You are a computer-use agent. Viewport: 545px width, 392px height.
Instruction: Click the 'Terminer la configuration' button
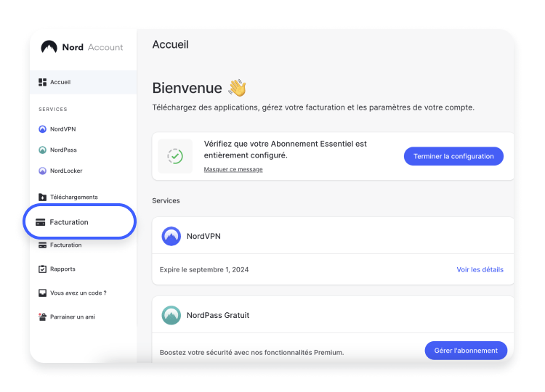coord(453,156)
